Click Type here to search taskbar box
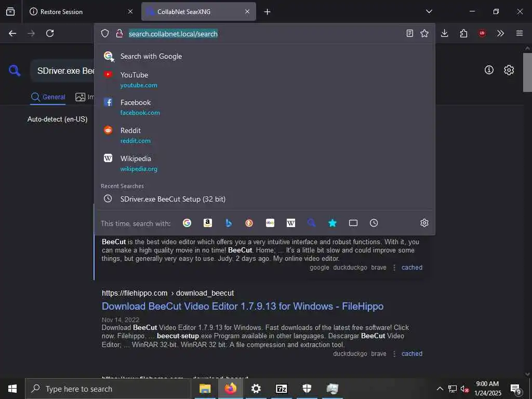Screen dimensions: 532x399 point(108,389)
